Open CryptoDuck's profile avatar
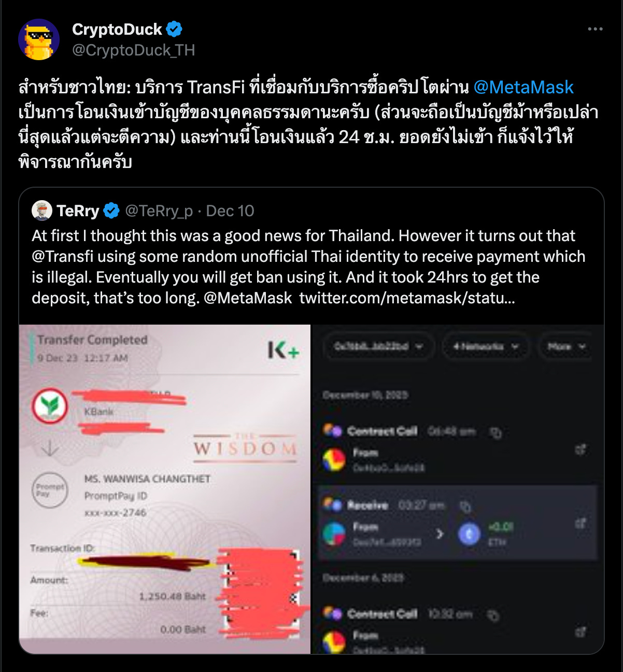Viewport: 623px width, 672px height. click(x=39, y=39)
